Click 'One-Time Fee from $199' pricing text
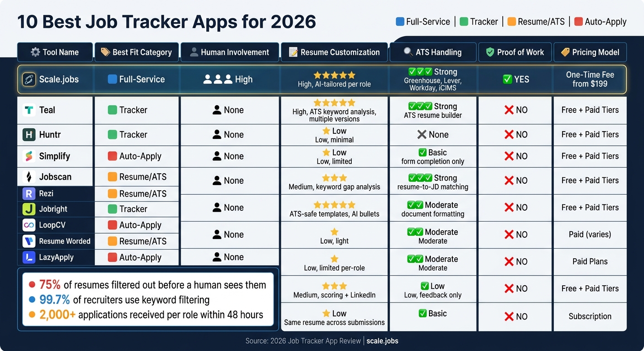This screenshot has width=644, height=351. [590, 79]
